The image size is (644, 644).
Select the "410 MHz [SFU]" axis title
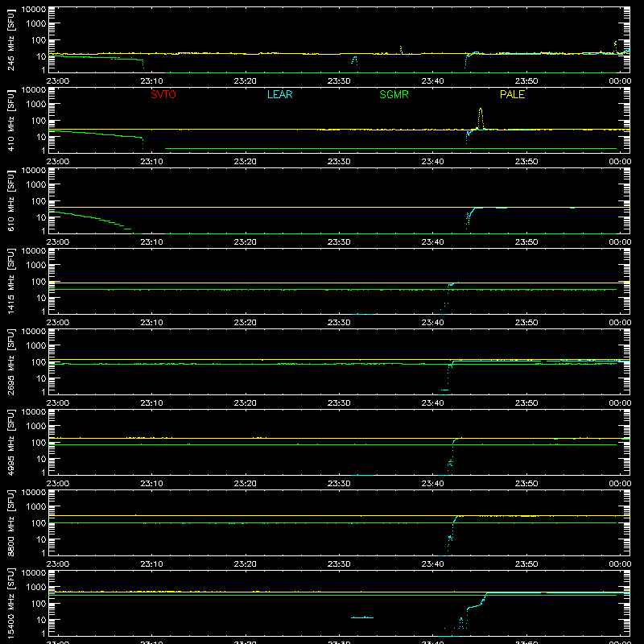(11, 120)
